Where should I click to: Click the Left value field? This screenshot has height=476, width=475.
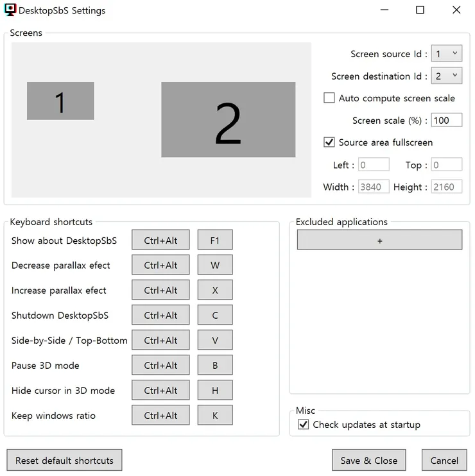click(x=374, y=164)
